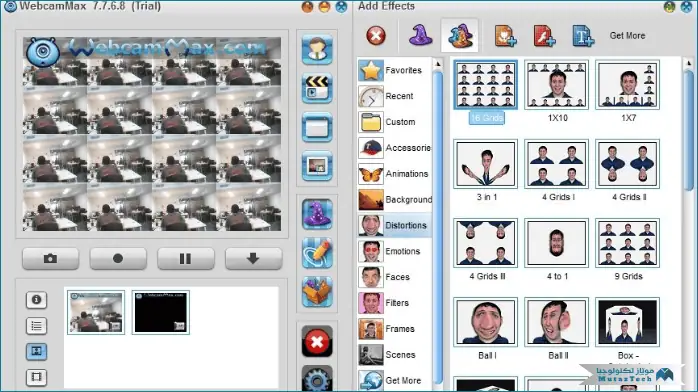Add an image effect icon
The width and height of the screenshot is (698, 392).
point(505,36)
